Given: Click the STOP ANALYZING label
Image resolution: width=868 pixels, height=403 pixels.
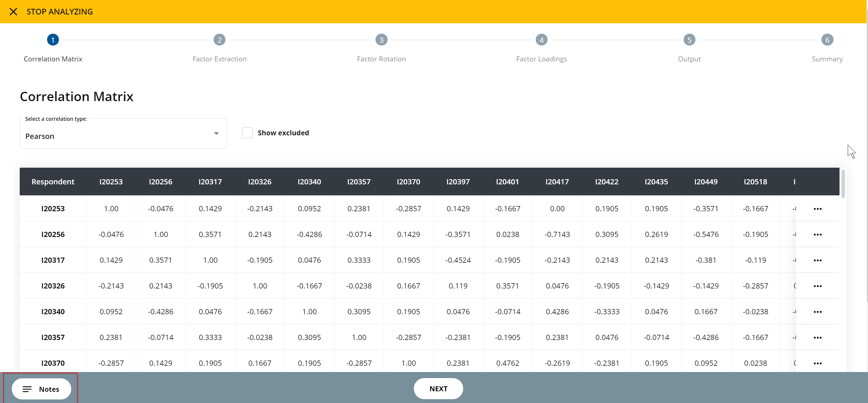Looking at the screenshot, I should [60, 12].
